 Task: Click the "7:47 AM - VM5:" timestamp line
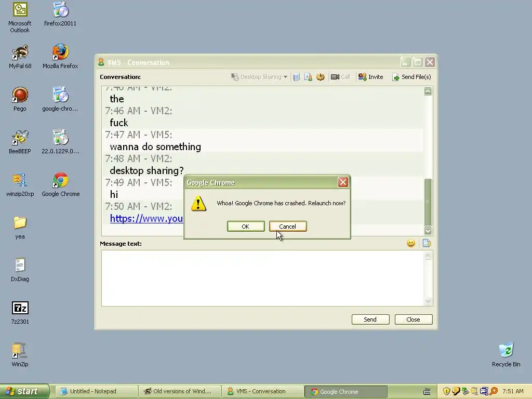click(138, 135)
